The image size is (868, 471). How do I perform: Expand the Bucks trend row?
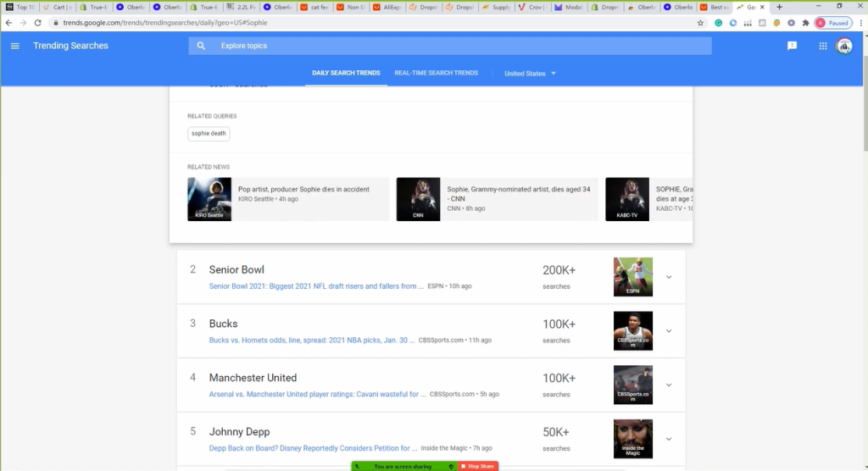(669, 331)
